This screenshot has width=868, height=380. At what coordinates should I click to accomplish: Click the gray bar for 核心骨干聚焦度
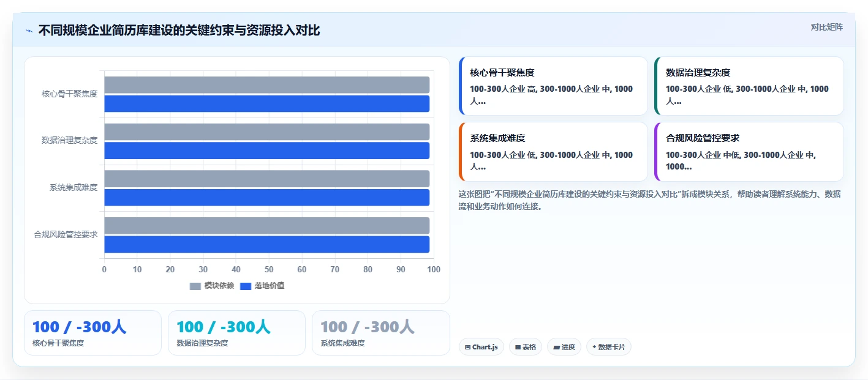(267, 85)
